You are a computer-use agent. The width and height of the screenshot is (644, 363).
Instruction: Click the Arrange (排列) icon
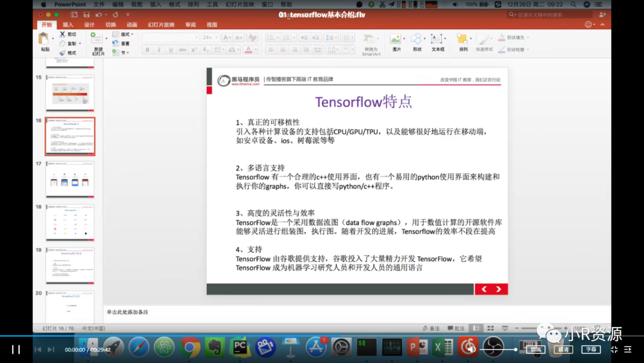[x=462, y=39]
